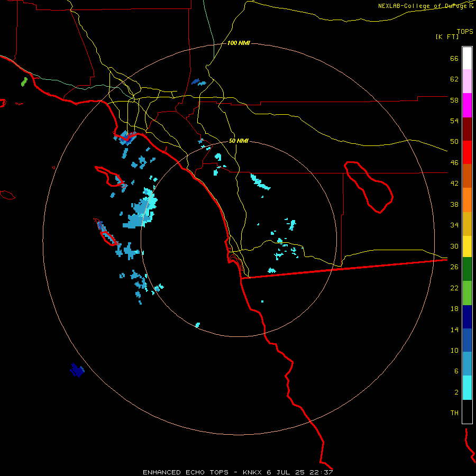Select the bright red legend swatch
476x476 pixels.
[x=467, y=152]
